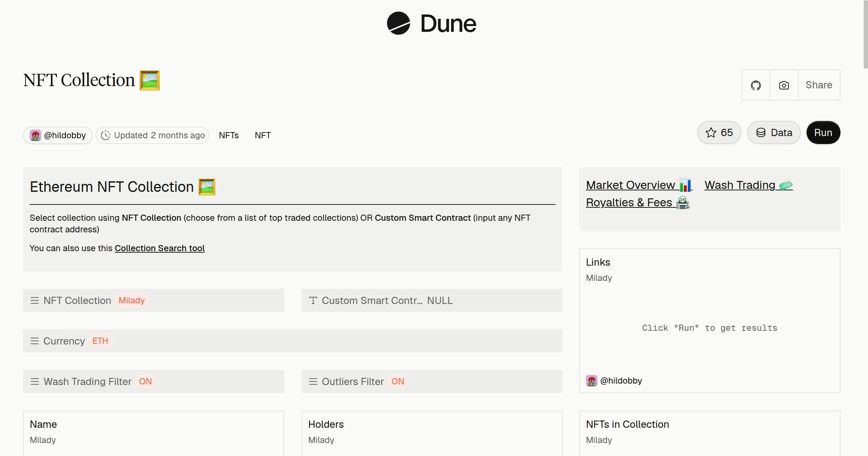Select the NFT tag
This screenshot has height=456, width=868.
[x=263, y=135]
